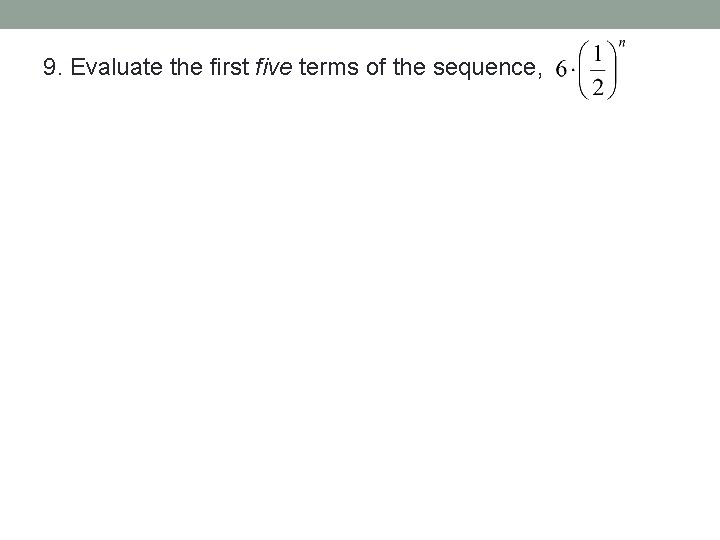
Task: Click the denominator 2 of the fraction
Action: [x=598, y=87]
